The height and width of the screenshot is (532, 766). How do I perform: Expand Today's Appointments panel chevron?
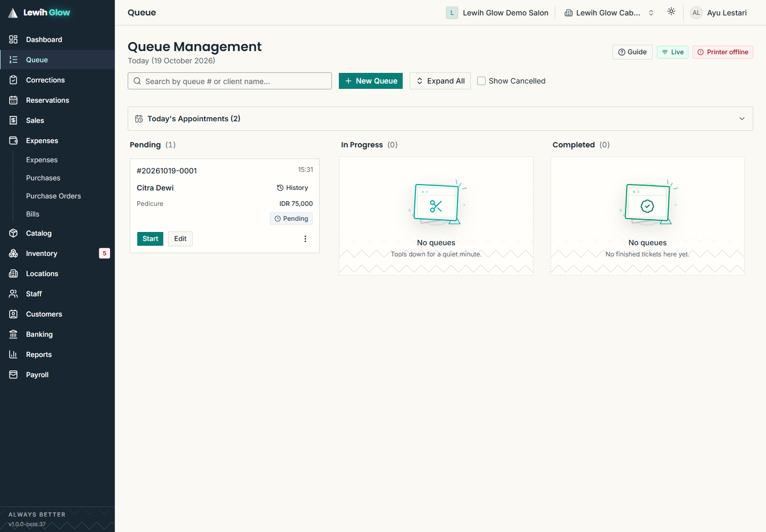pyautogui.click(x=742, y=119)
